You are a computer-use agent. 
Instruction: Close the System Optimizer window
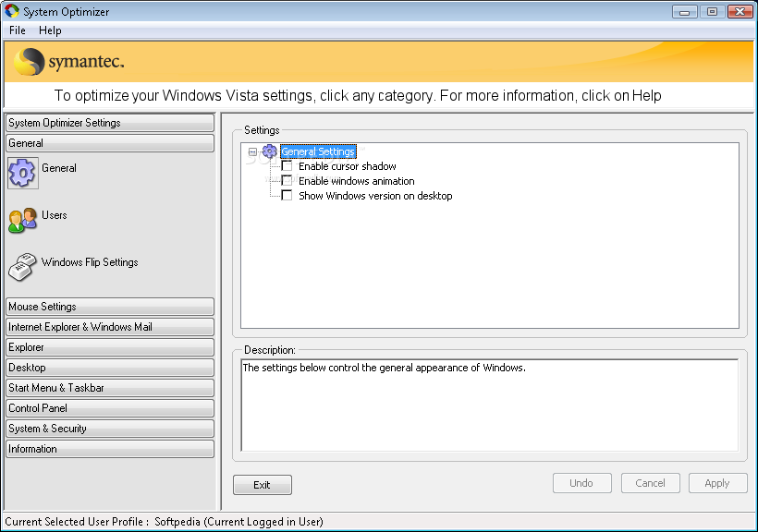(x=740, y=12)
